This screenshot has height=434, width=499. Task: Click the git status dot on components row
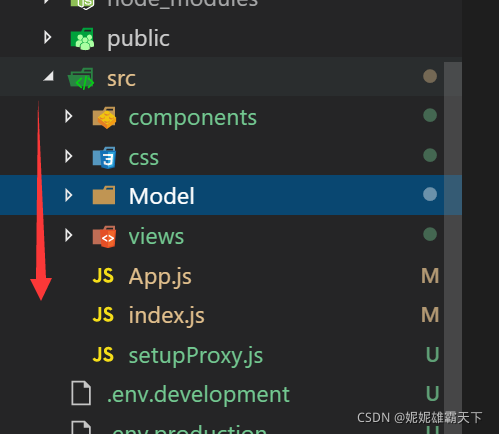430,115
